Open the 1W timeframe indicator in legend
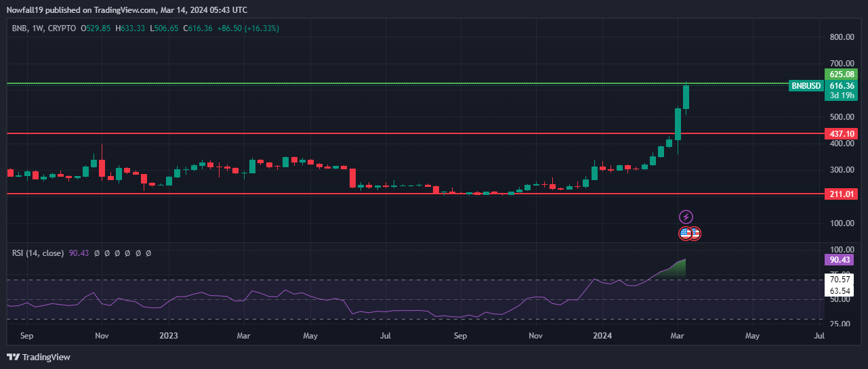This screenshot has height=369, width=868. coord(38,28)
